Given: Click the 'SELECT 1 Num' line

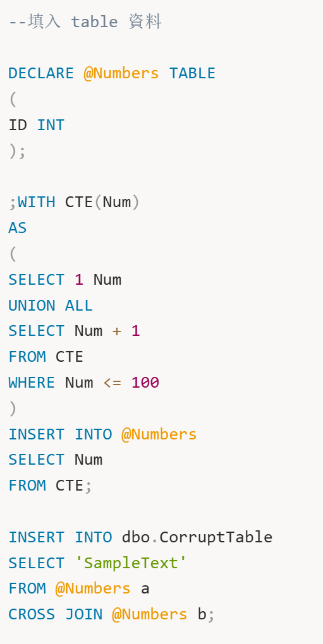Looking at the screenshot, I should pos(65,280).
